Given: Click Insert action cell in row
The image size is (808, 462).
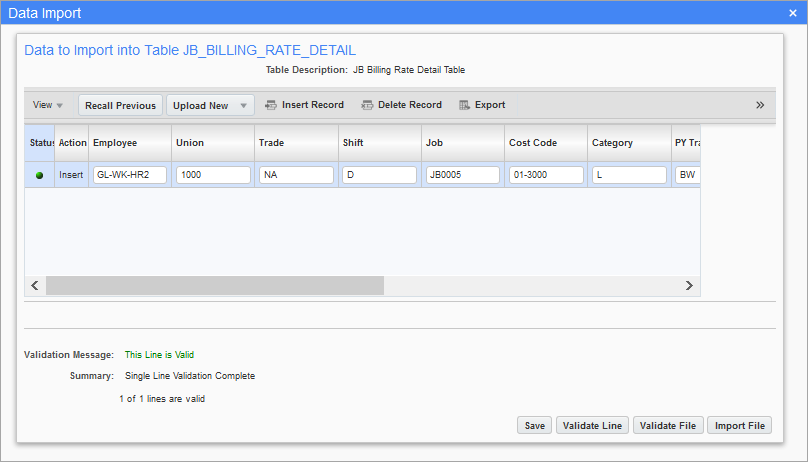Looking at the screenshot, I should [71, 175].
